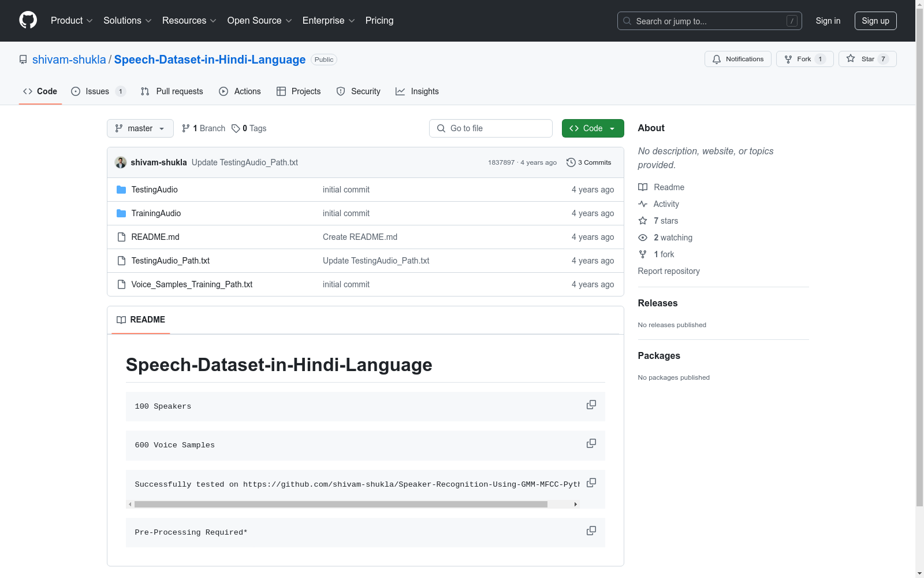
Task: Expand the green Code dropdown
Action: pyautogui.click(x=593, y=128)
